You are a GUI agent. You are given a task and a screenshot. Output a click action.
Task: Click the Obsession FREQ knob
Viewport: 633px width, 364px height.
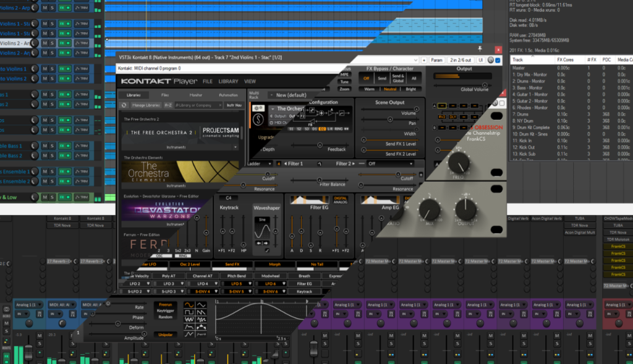459,163
